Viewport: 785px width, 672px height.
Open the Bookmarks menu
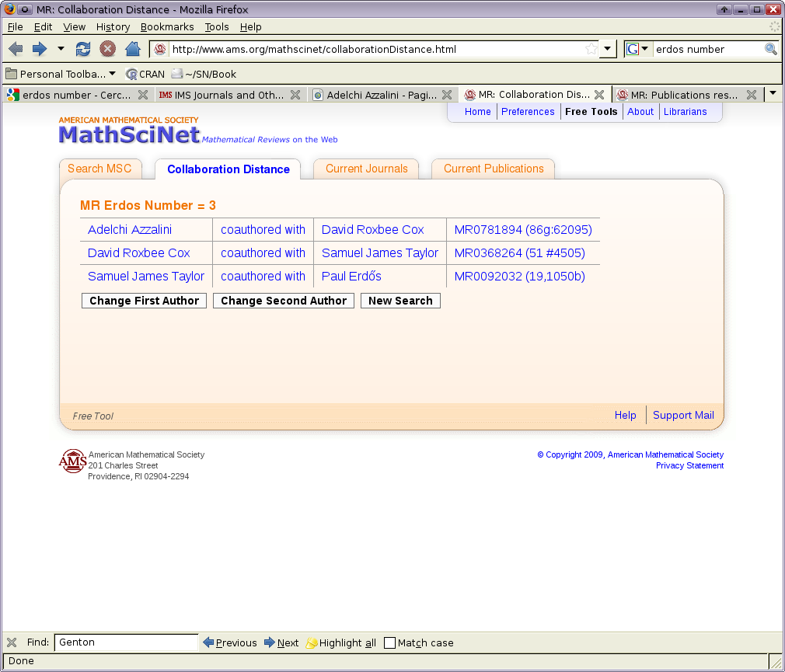click(x=167, y=27)
